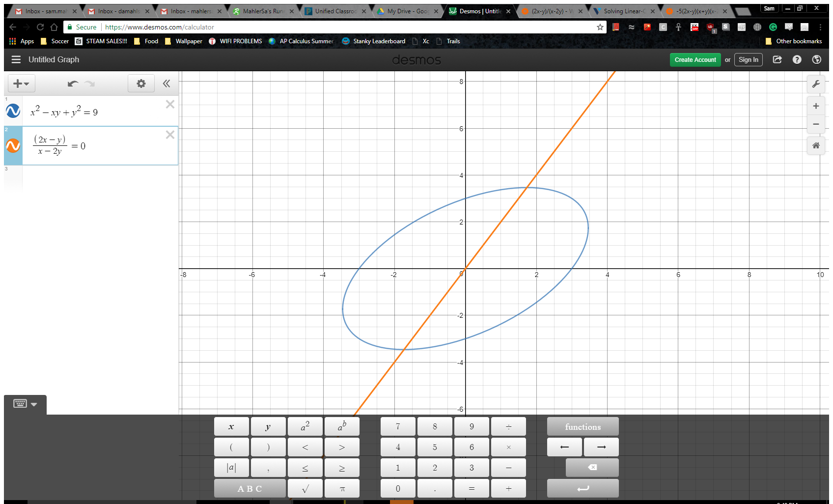Screen dimensions: 833x504
Task: Tap the less-than-or-equal key
Action: tap(305, 468)
